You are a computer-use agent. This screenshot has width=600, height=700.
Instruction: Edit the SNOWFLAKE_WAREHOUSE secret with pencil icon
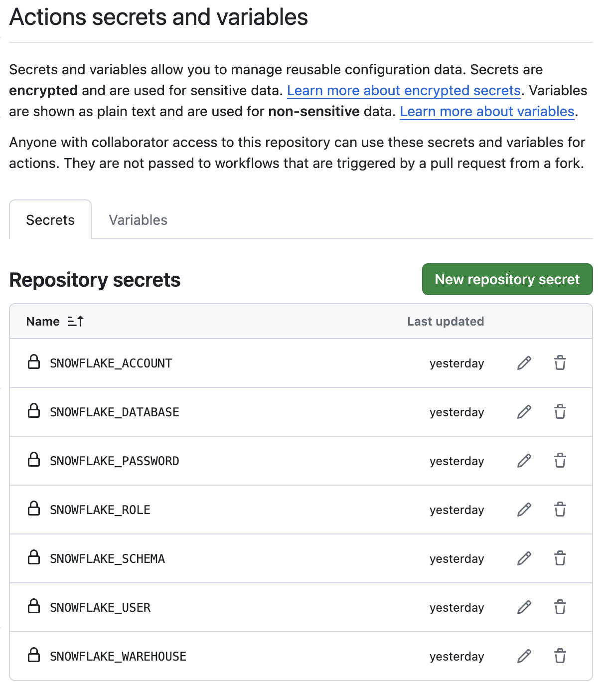point(524,656)
